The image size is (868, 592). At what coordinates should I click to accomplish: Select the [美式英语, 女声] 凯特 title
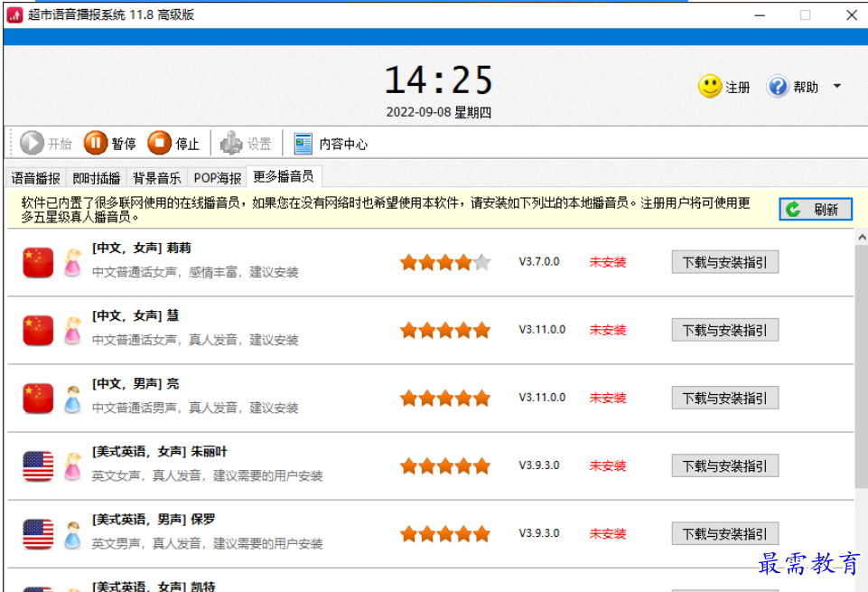[154, 587]
